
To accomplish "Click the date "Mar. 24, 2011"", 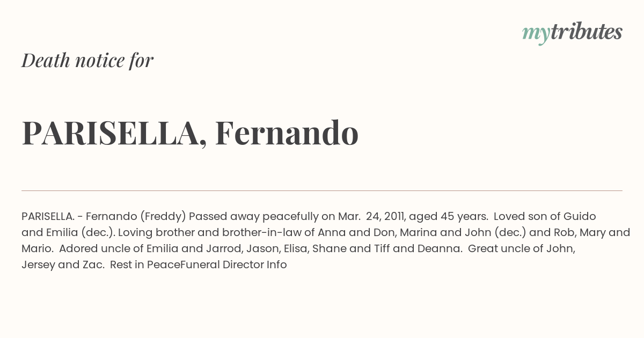I will [x=371, y=216].
